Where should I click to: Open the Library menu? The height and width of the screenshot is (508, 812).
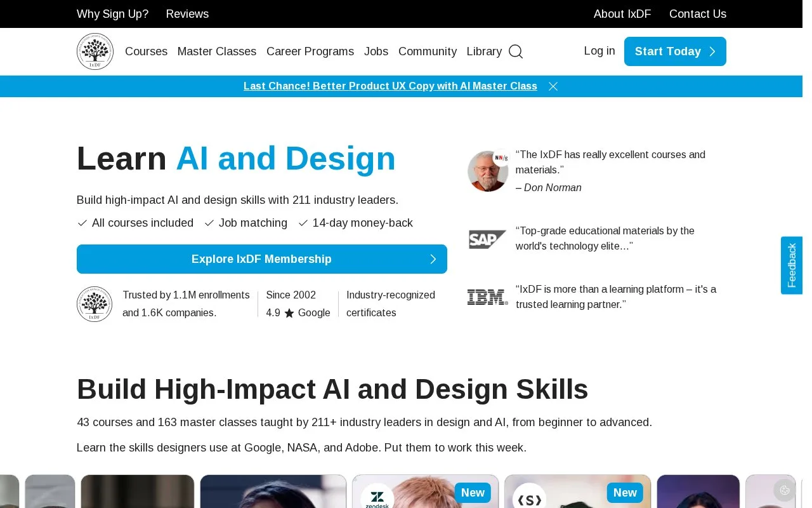(484, 51)
